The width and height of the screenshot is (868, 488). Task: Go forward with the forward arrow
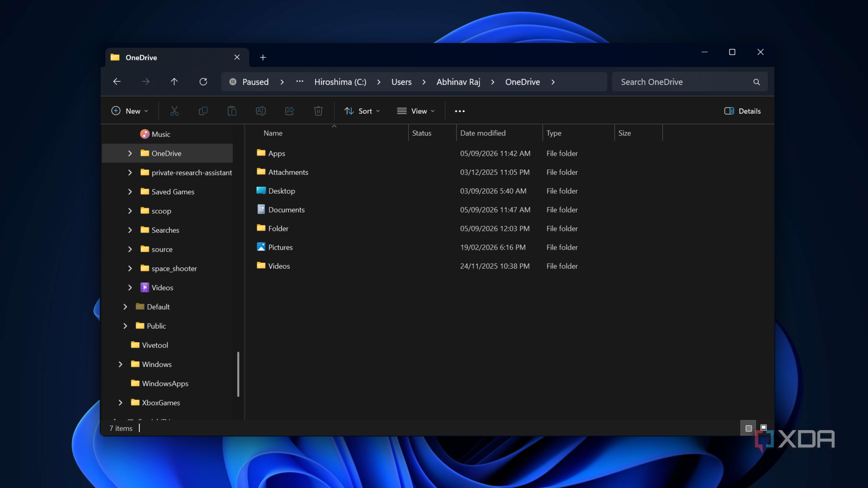(146, 82)
